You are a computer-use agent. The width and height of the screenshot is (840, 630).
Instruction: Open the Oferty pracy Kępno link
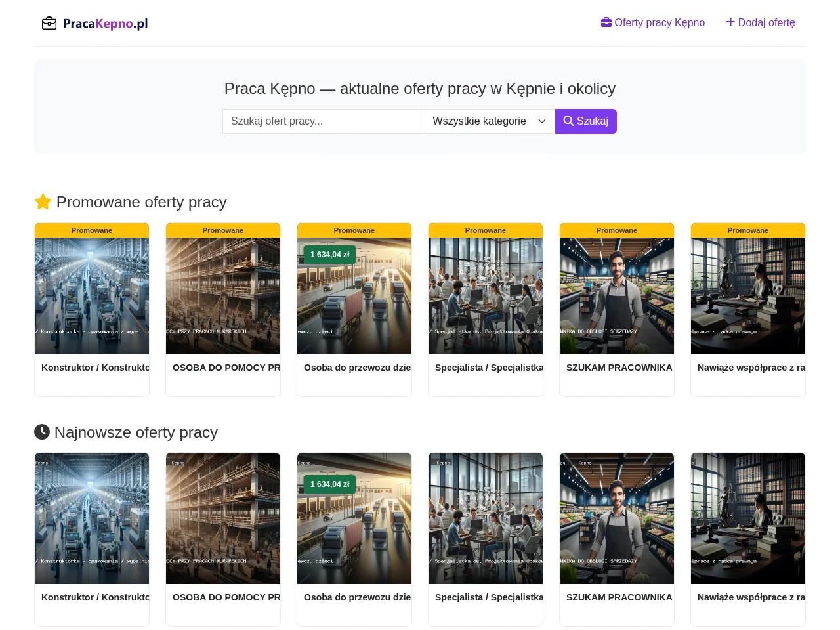tap(653, 22)
